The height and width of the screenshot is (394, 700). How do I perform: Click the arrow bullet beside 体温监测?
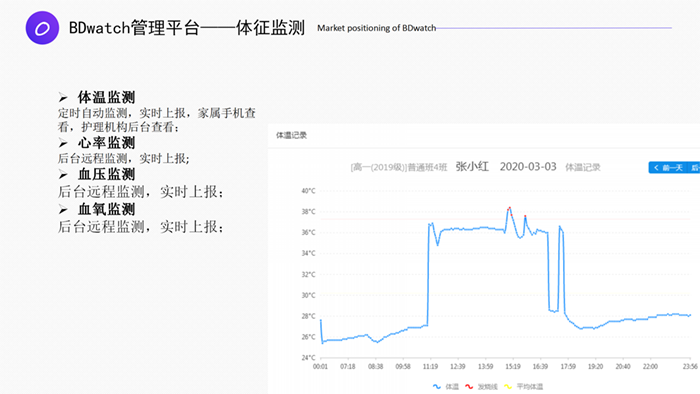tap(63, 97)
